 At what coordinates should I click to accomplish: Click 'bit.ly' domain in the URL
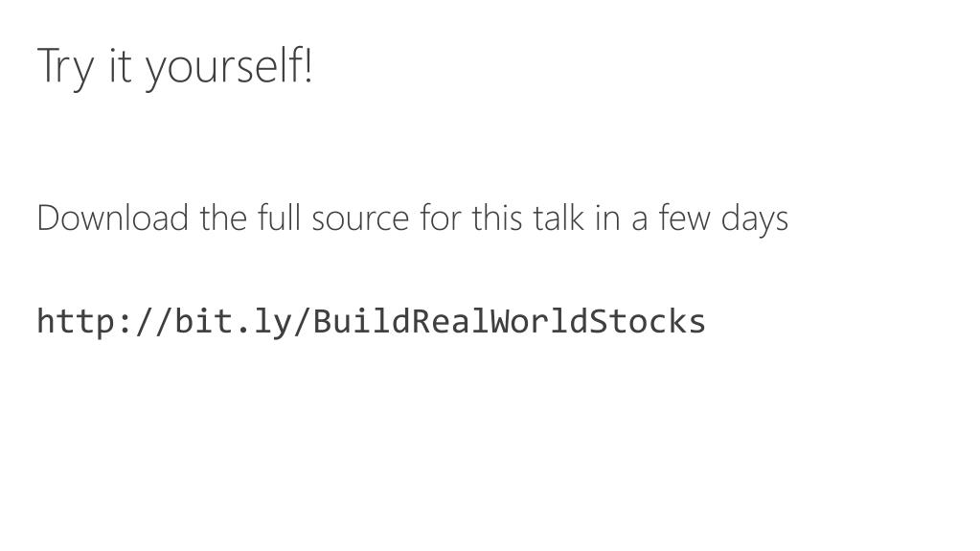232,322
